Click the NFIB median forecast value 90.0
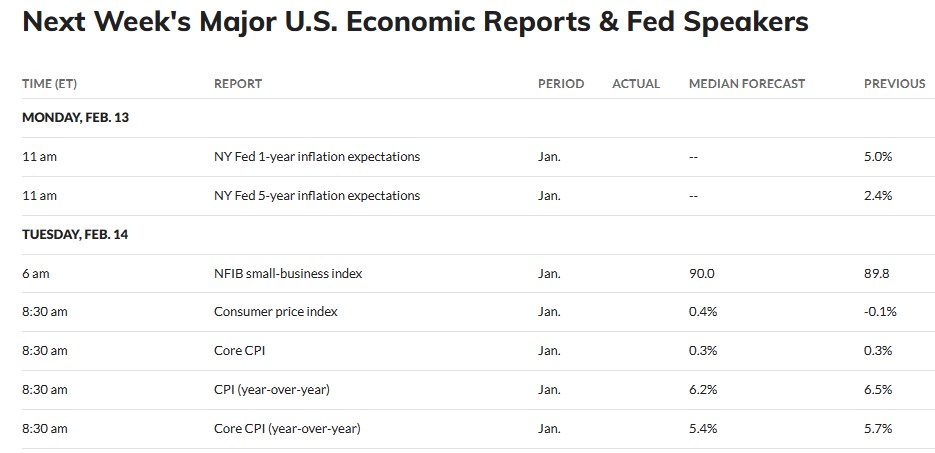The height and width of the screenshot is (453, 935). click(702, 273)
